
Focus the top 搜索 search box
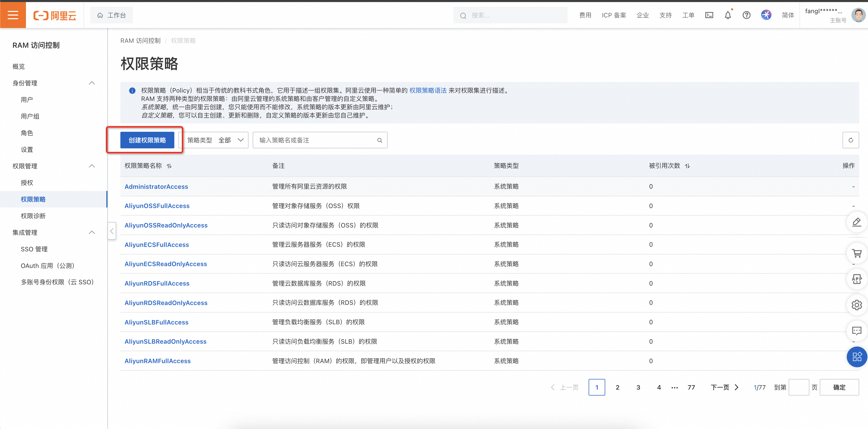[x=510, y=15]
